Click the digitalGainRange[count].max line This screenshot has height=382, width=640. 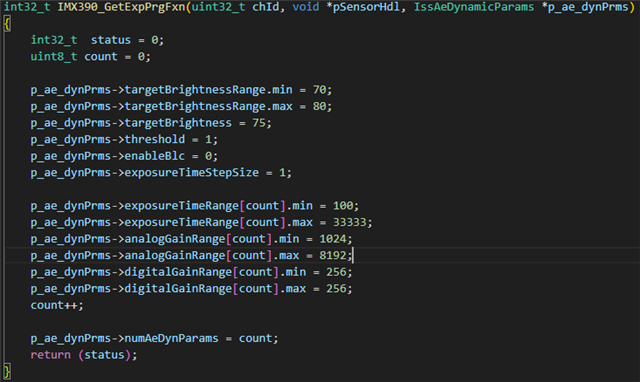pyautogui.click(x=191, y=289)
